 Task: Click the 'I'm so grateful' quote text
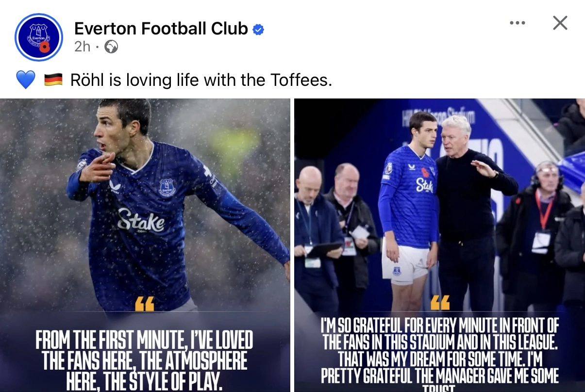pyautogui.click(x=440, y=354)
